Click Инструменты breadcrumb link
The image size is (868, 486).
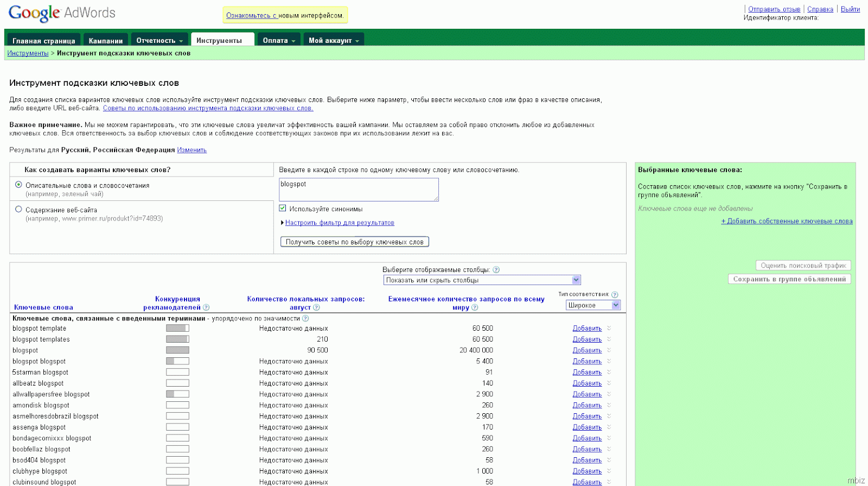(x=28, y=53)
